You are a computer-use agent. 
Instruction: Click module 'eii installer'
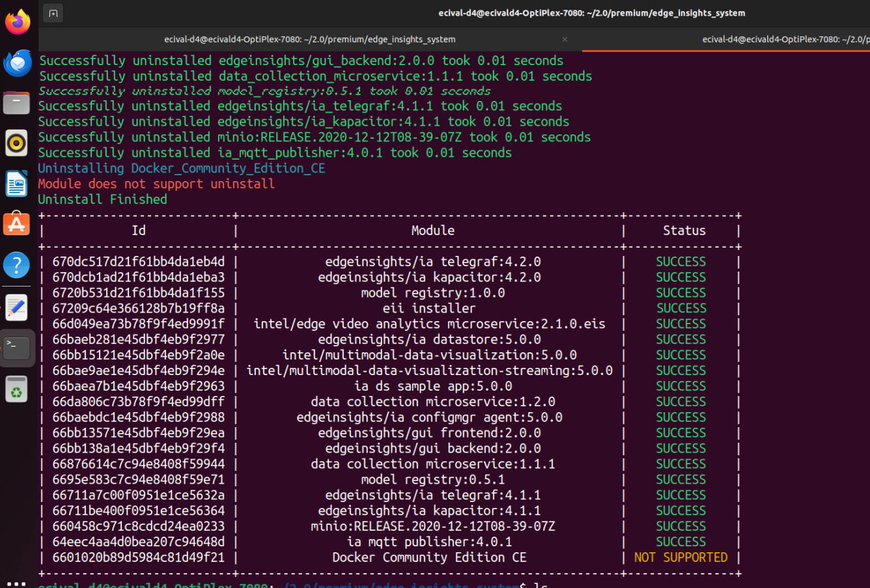[429, 309]
